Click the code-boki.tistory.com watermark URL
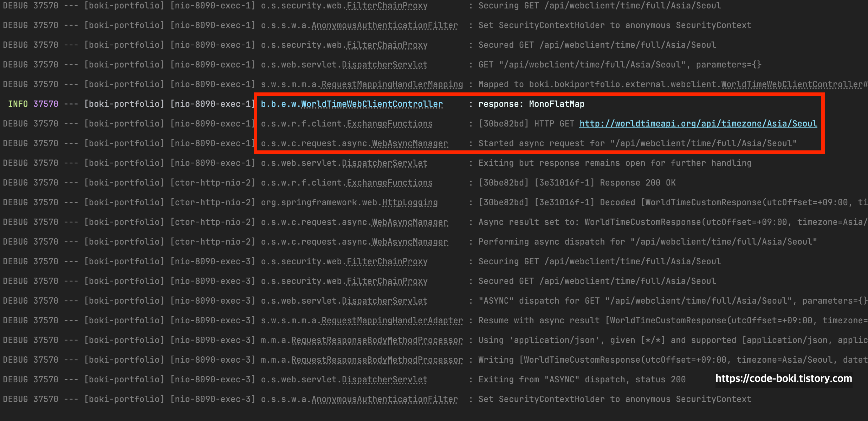868x421 pixels. point(784,378)
